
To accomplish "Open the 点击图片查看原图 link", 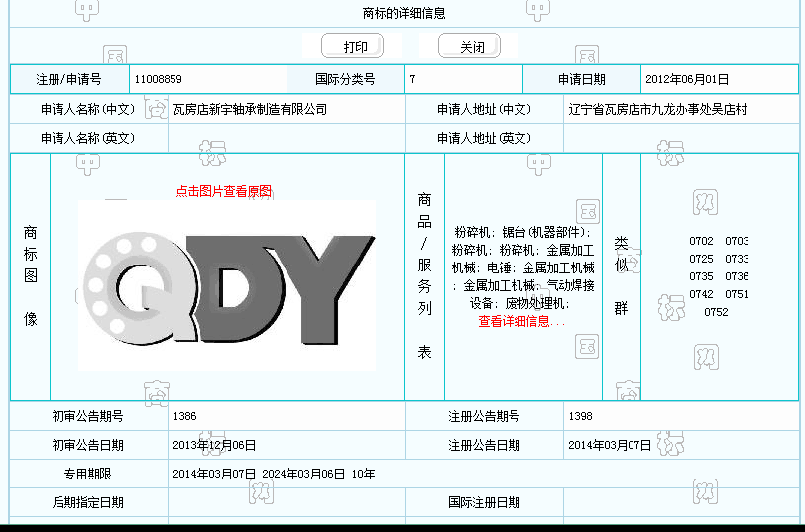I will tap(224, 191).
